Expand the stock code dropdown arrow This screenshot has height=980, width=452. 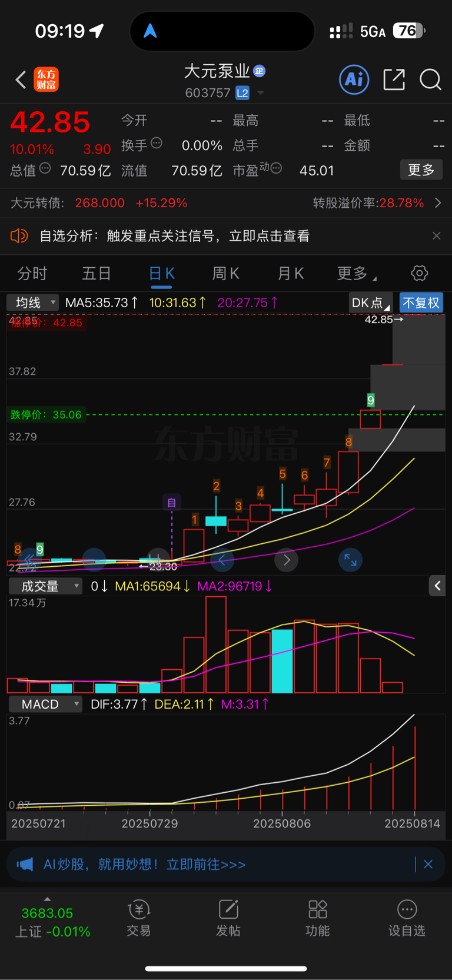tap(261, 93)
